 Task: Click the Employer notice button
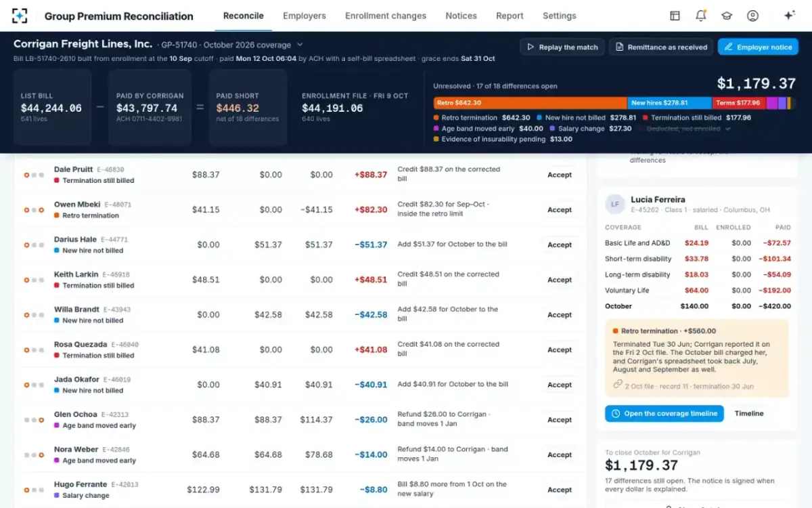(758, 47)
